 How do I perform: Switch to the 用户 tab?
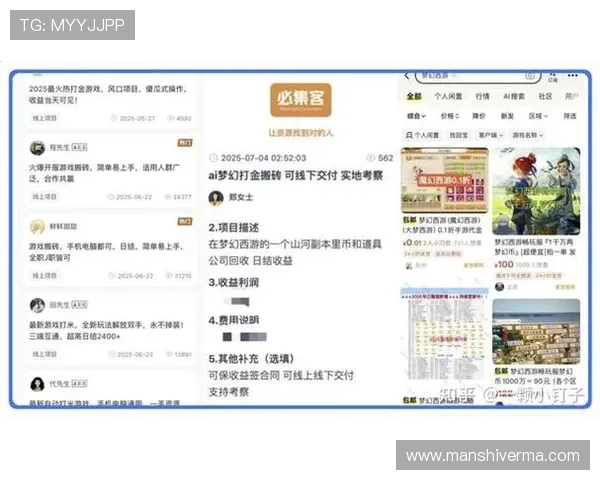pos(572,96)
